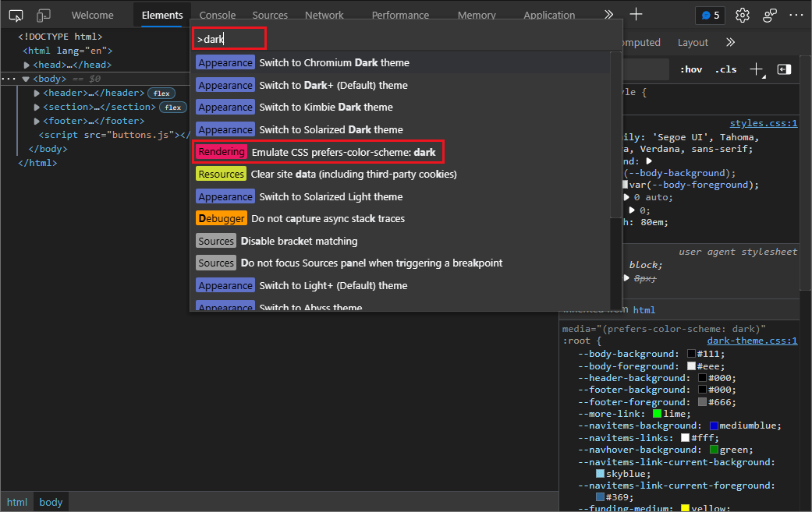Toggle the computed styles sidebar icon

tap(784, 69)
